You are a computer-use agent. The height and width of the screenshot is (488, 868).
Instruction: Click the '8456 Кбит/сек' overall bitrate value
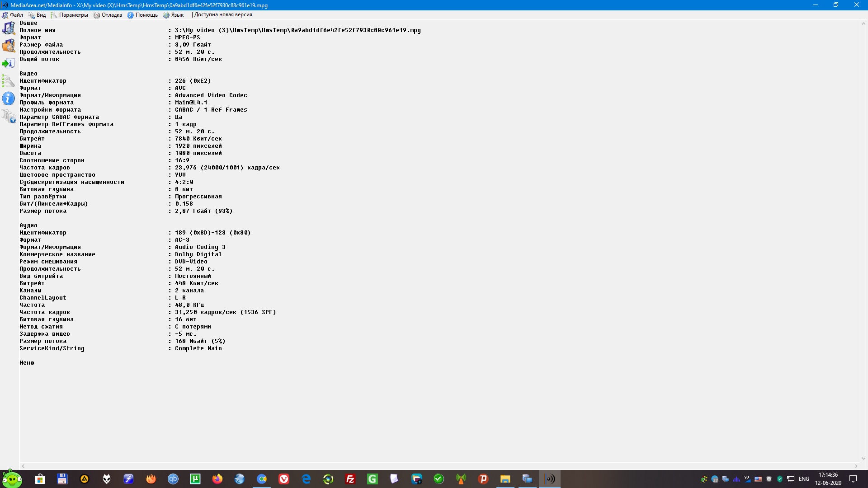[x=198, y=59]
